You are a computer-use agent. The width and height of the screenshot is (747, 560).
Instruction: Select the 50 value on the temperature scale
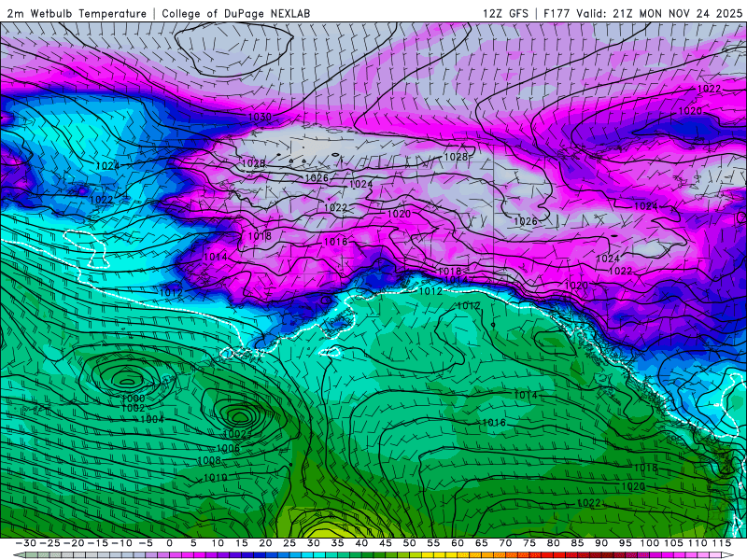409,543
